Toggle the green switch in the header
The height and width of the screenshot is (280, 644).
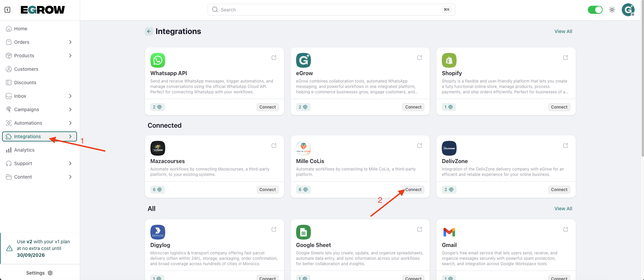pyautogui.click(x=595, y=10)
